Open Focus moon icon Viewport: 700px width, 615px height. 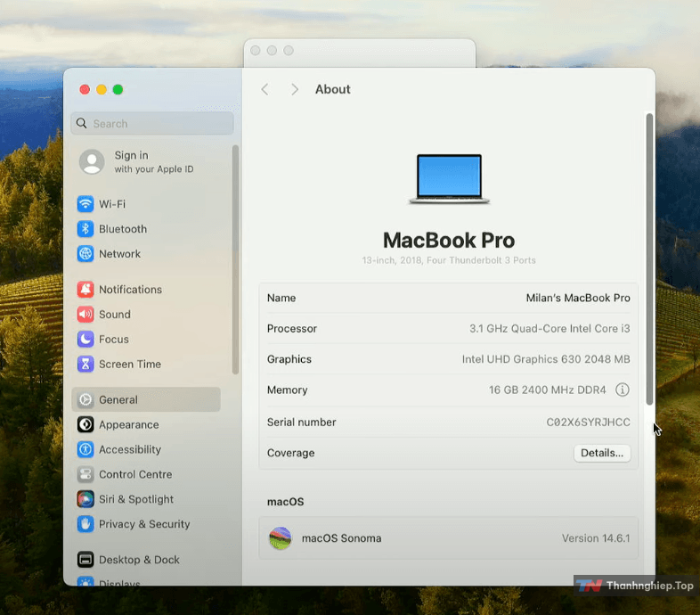pyautogui.click(x=85, y=340)
